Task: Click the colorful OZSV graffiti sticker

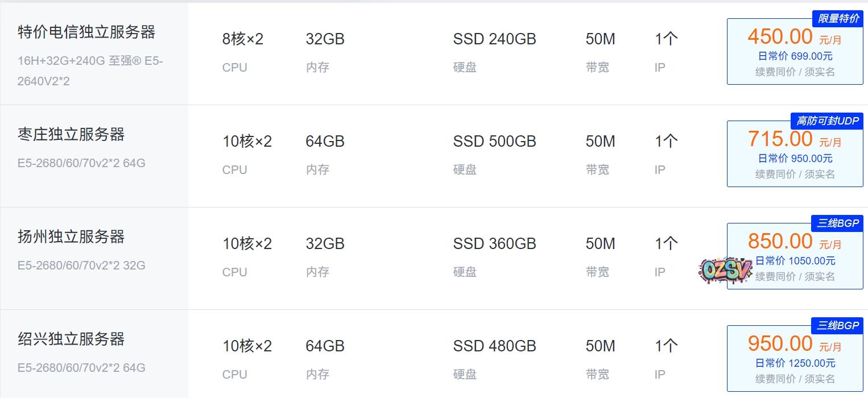Action: coord(725,271)
